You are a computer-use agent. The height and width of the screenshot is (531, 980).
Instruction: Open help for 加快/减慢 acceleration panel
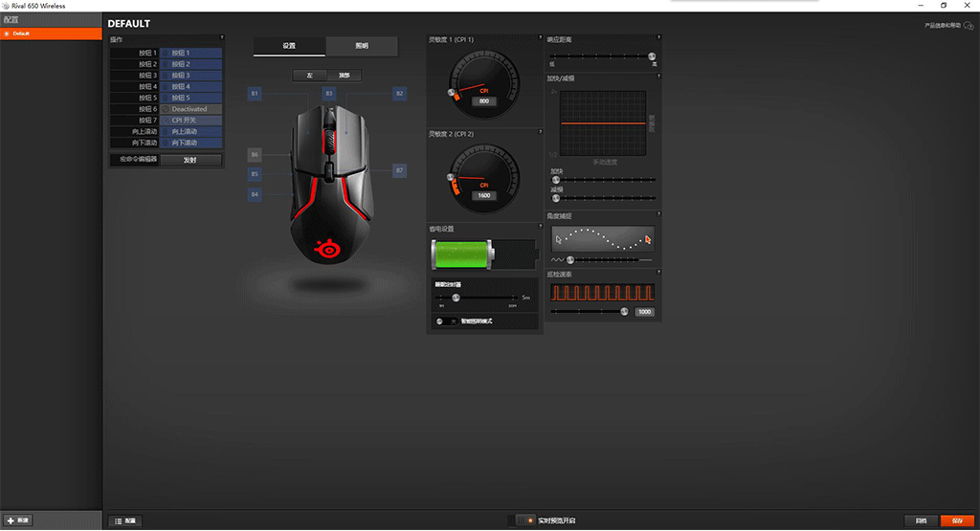click(x=658, y=77)
